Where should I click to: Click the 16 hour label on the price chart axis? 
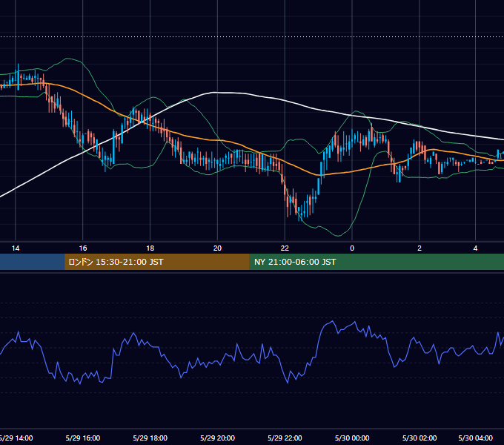point(83,248)
